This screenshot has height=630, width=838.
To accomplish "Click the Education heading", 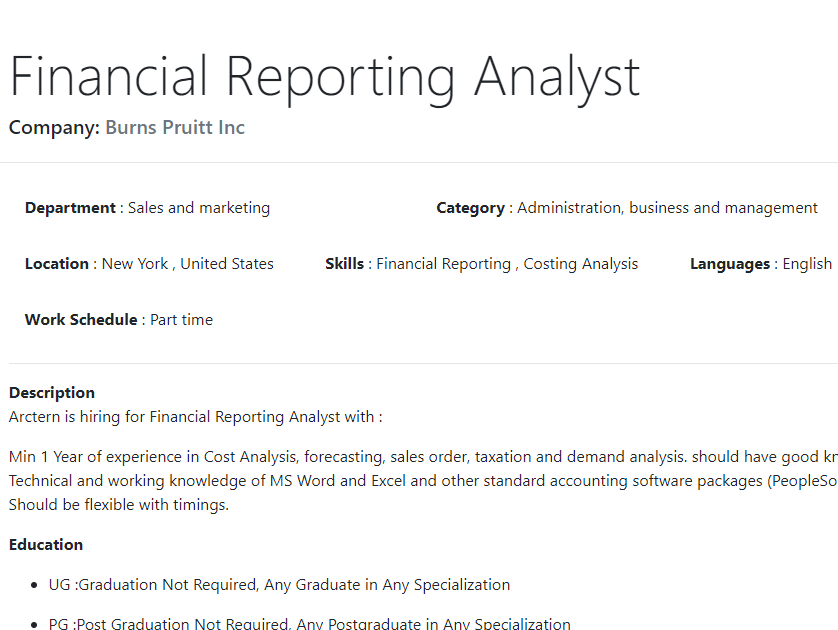I will coord(46,545).
